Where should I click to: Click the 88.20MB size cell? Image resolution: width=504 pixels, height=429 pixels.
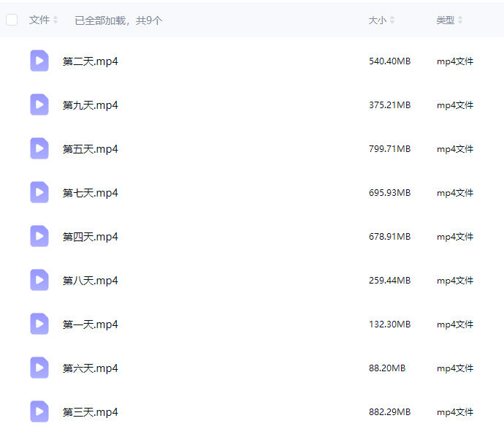pyautogui.click(x=386, y=368)
